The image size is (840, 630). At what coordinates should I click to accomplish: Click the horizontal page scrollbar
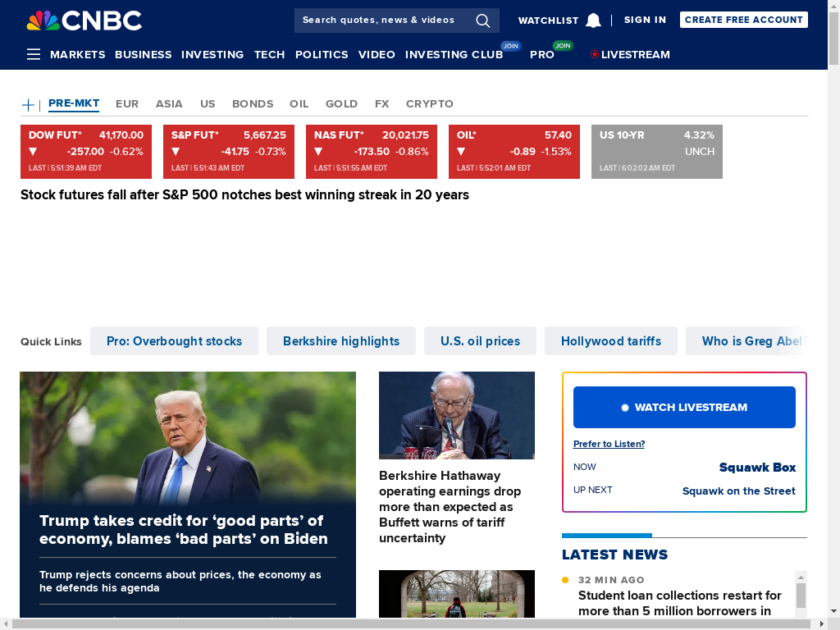click(x=413, y=624)
